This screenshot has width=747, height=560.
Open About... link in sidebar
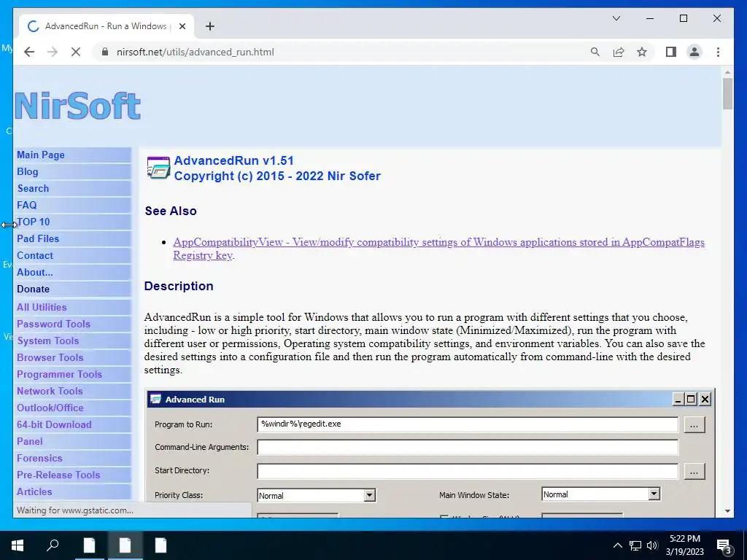pyautogui.click(x=35, y=272)
